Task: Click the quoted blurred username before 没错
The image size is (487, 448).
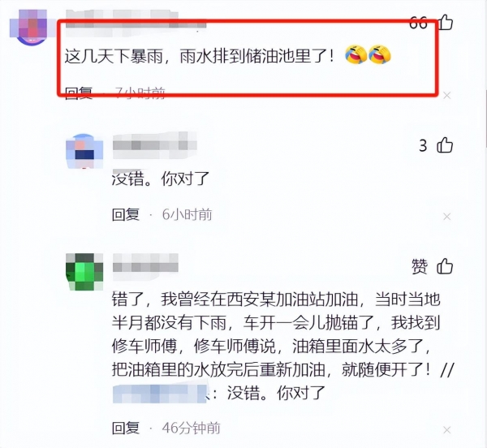Action: click(160, 394)
